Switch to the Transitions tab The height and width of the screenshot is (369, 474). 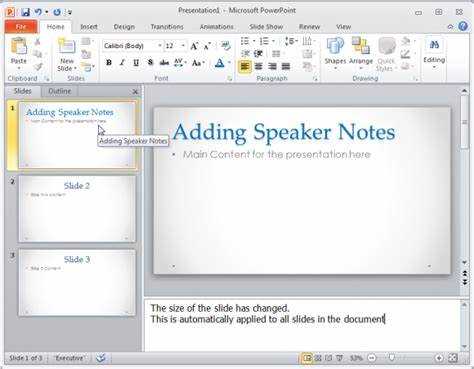point(167,27)
